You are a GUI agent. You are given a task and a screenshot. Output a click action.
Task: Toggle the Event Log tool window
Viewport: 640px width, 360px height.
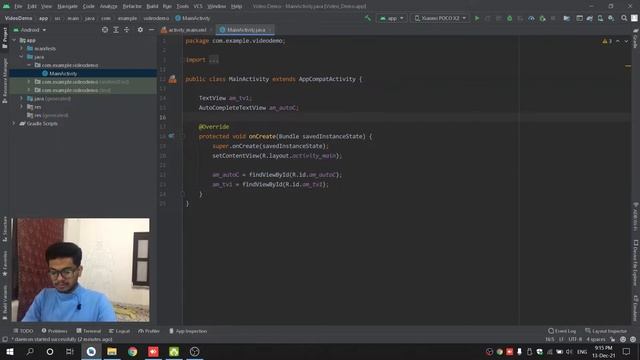point(562,331)
